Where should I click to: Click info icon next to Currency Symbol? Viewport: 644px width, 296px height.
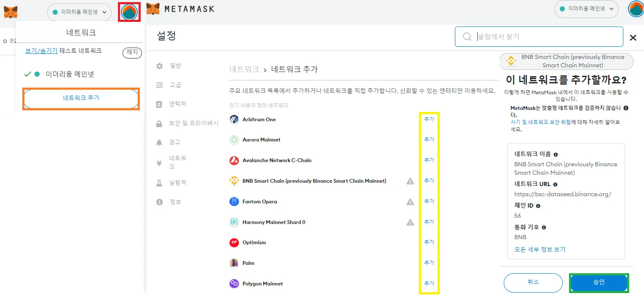544,227
